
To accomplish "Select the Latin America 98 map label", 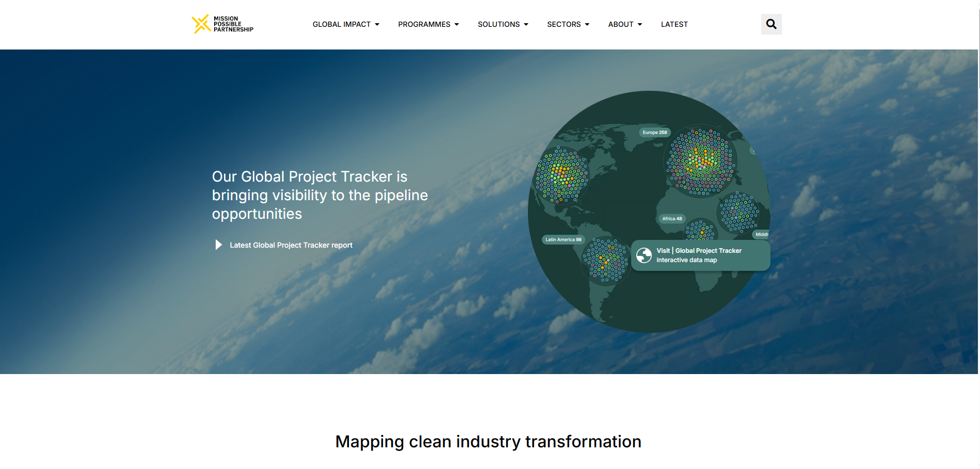I will tap(563, 239).
